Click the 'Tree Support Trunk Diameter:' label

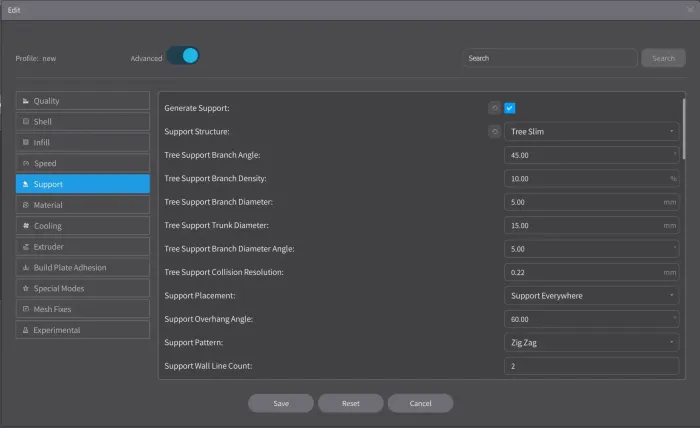[x=217, y=225]
